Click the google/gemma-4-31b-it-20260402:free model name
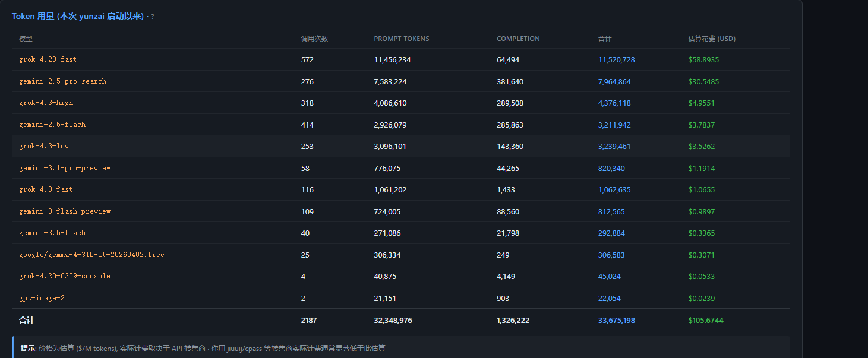 [91, 255]
